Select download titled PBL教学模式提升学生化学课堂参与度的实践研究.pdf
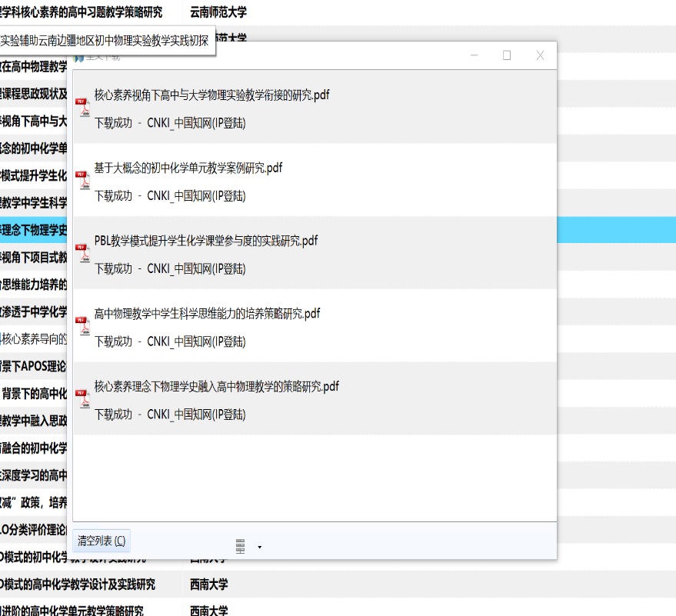Viewport: 676px width, 616px height. coord(205,241)
